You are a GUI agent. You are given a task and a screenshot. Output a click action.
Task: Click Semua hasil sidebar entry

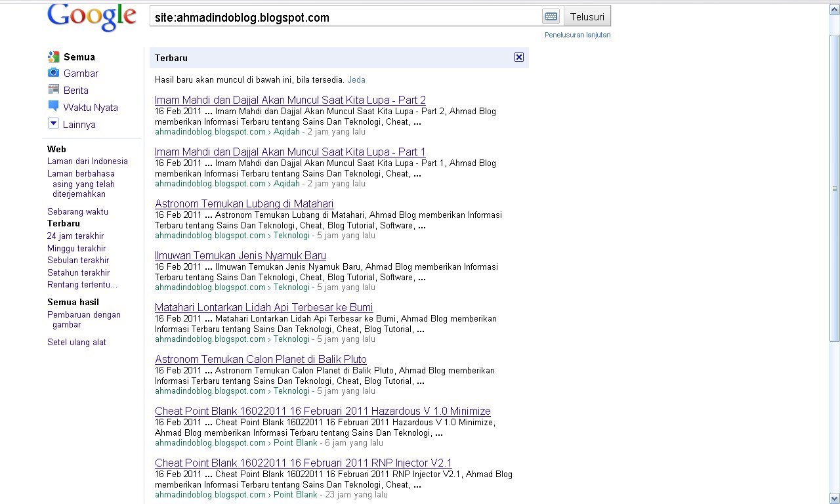coord(73,303)
